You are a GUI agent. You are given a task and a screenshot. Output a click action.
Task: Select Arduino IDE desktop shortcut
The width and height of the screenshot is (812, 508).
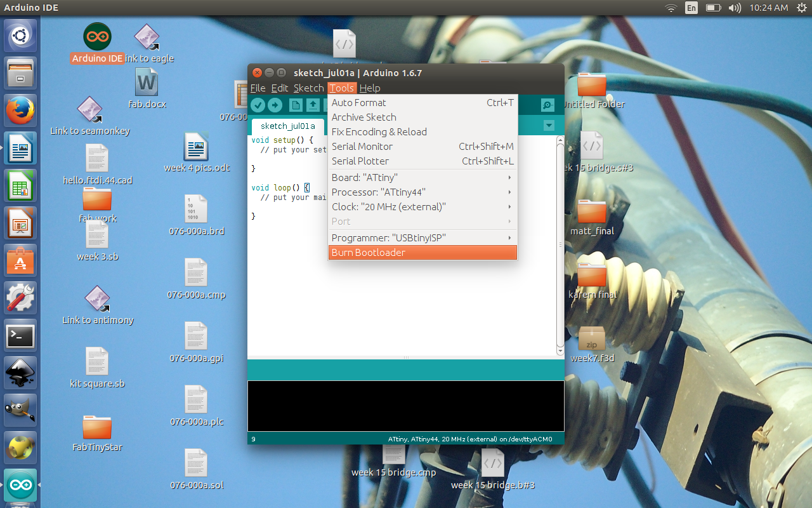[x=97, y=43]
